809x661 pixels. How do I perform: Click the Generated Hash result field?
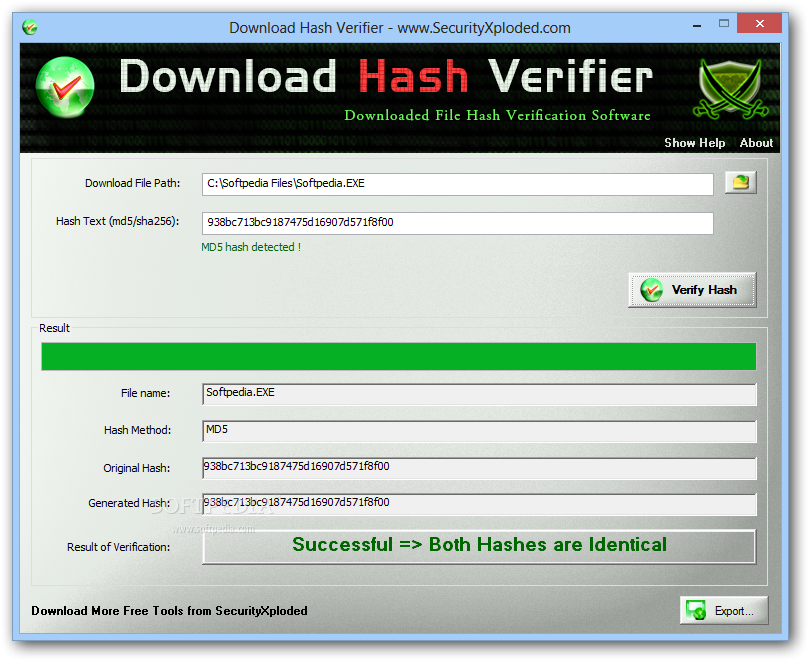[479, 504]
